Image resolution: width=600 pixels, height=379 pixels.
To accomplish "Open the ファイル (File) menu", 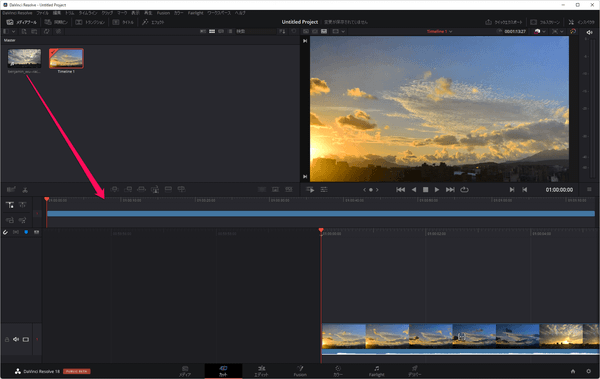I will pyautogui.click(x=42, y=13).
